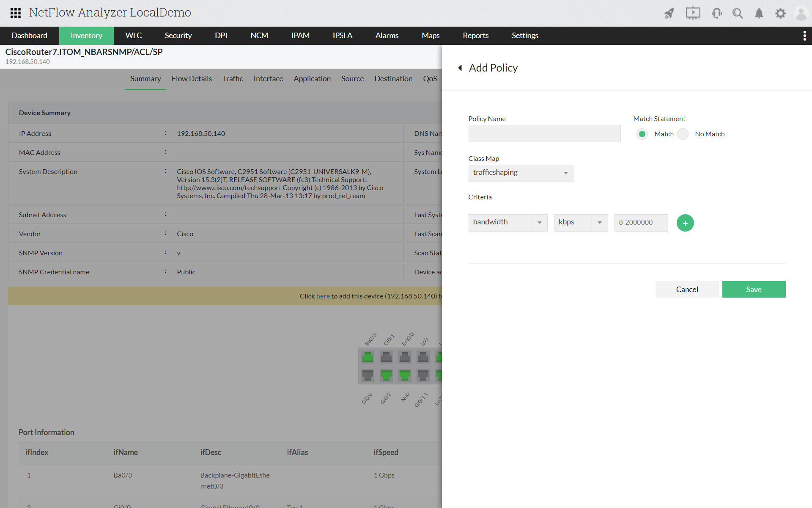Open the alarm bell notifications
The height and width of the screenshot is (508, 812).
(x=759, y=14)
